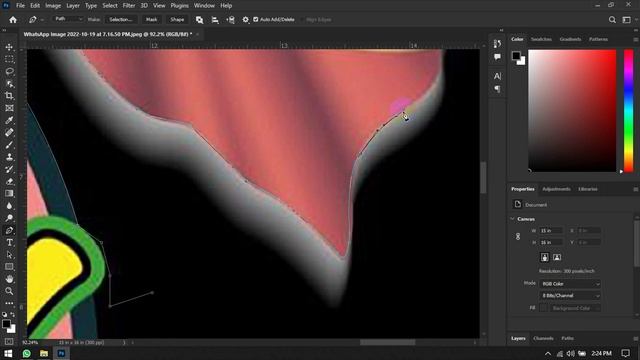Screen dimensions: 640x360
Task: Switch to Adjustments tab
Action: (556, 189)
